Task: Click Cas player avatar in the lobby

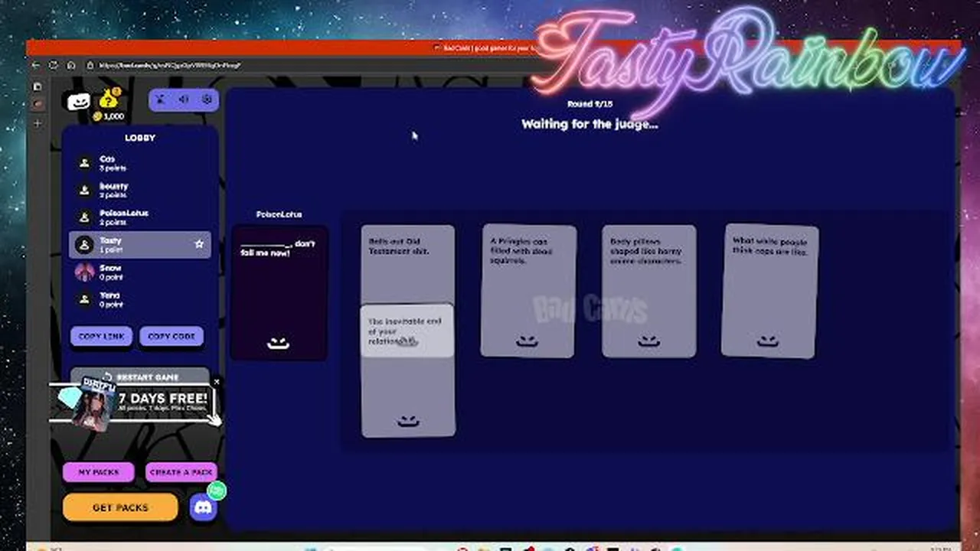Action: click(x=85, y=163)
